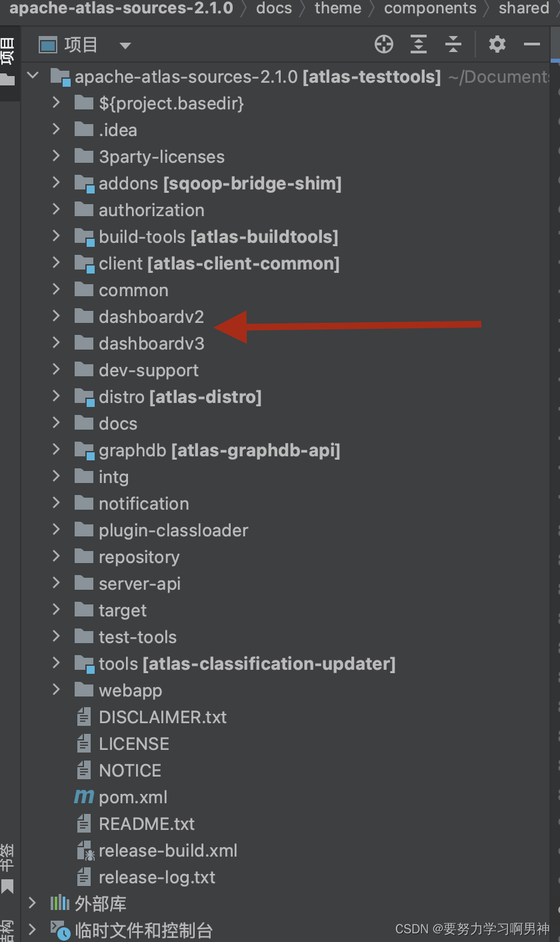
Task: Click the Maven icon next to pom.xml
Action: click(x=83, y=797)
